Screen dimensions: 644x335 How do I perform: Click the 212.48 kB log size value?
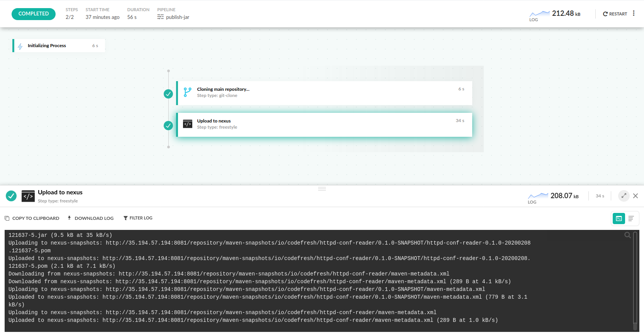[x=566, y=14]
